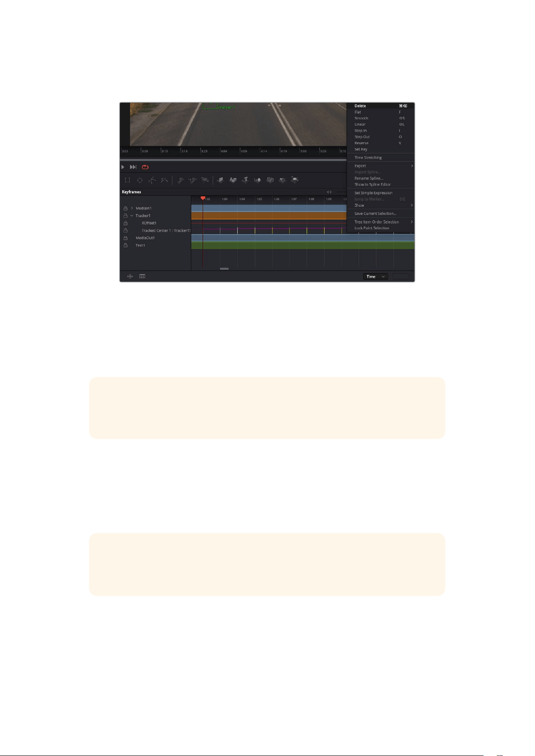
Task: Choose Set Simple Expression
Action: pos(381,193)
